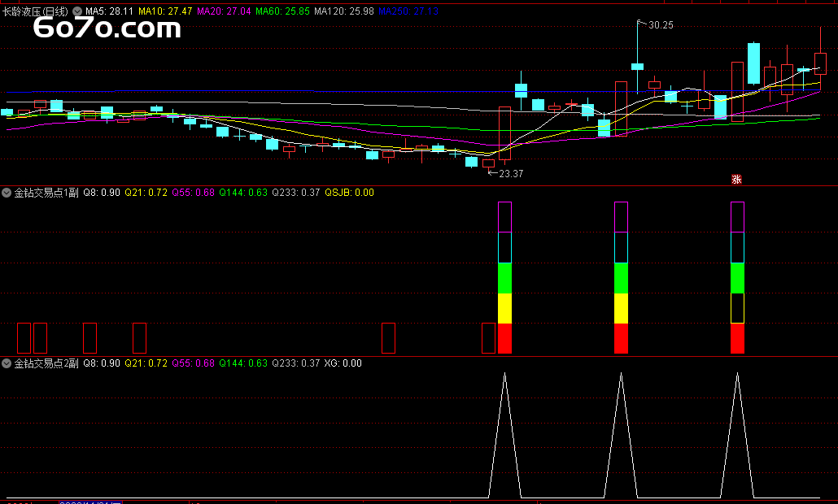The height and width of the screenshot is (504, 838).
Task: Click Q21: 0.72 in 金钻交易点2副 panel
Action: (146, 363)
